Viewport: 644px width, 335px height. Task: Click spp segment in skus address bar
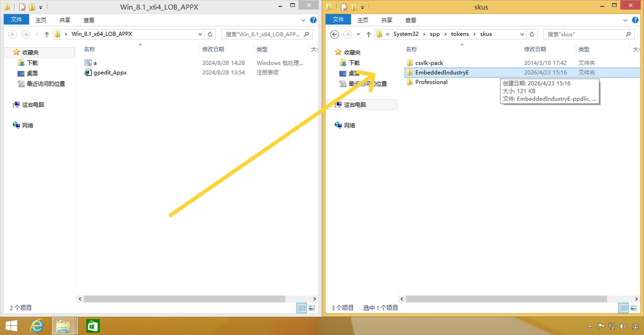[x=435, y=34]
